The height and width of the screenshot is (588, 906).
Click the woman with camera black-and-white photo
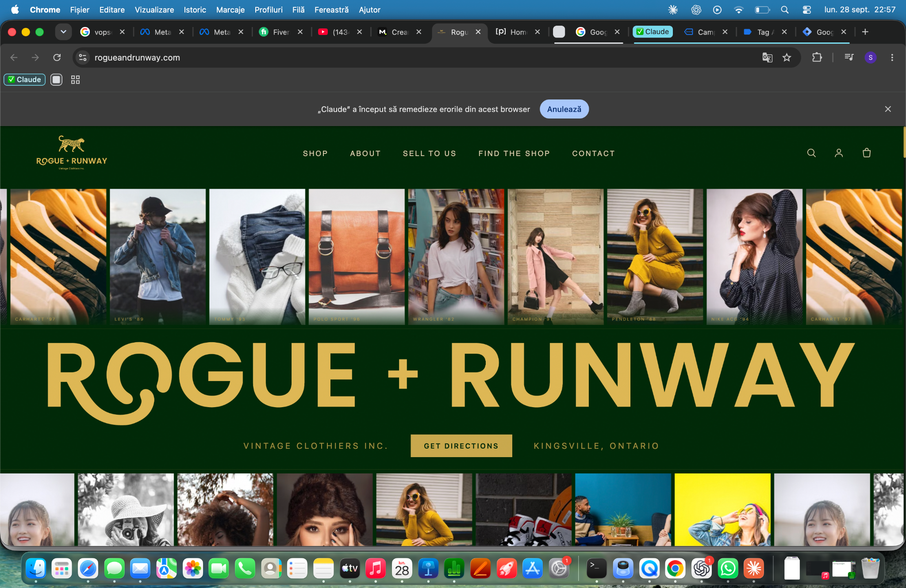[126, 510]
